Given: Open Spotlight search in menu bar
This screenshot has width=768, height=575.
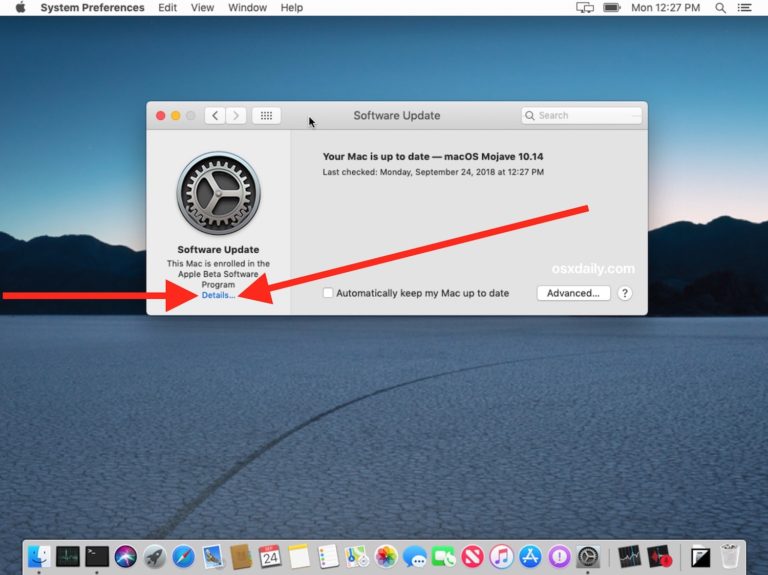Looking at the screenshot, I should pos(720,8).
